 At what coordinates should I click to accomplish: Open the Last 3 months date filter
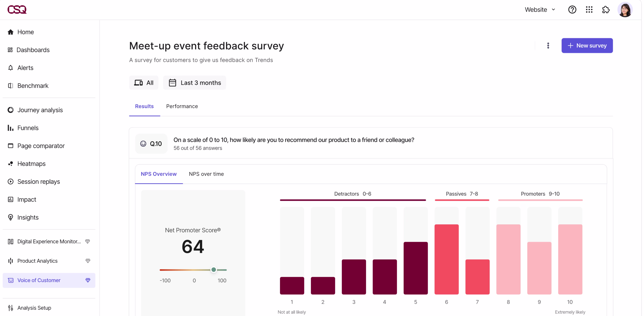pyautogui.click(x=195, y=83)
